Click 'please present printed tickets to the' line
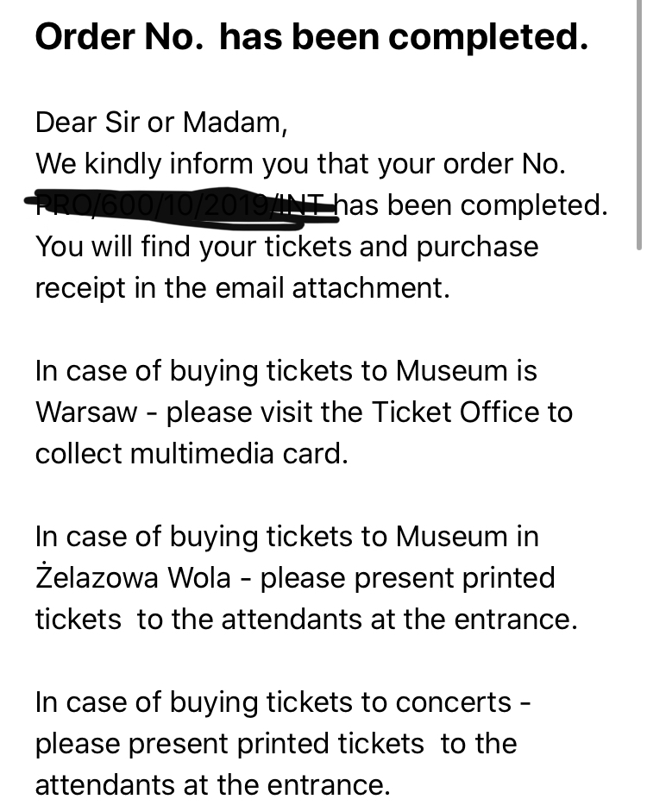Viewport: 647px width, 812px height. [276, 743]
